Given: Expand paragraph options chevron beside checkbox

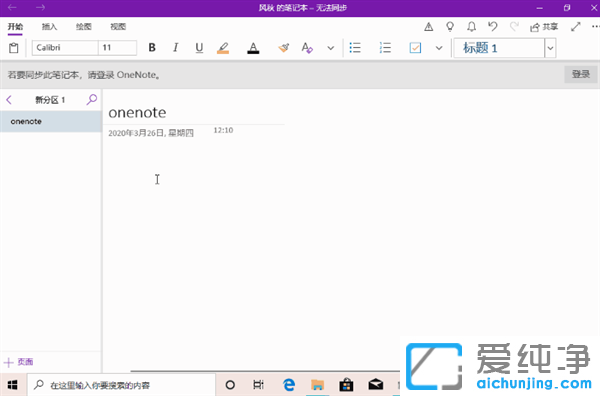Looking at the screenshot, I should click(x=439, y=48).
